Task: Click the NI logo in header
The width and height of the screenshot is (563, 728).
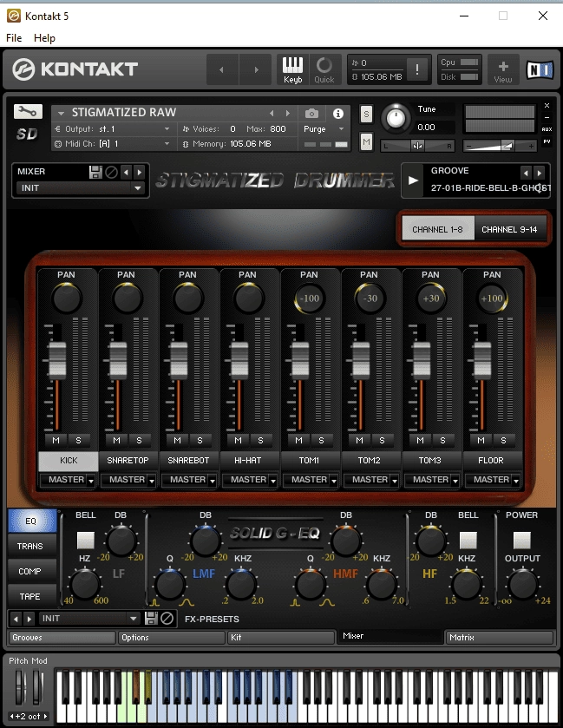Action: (x=540, y=69)
